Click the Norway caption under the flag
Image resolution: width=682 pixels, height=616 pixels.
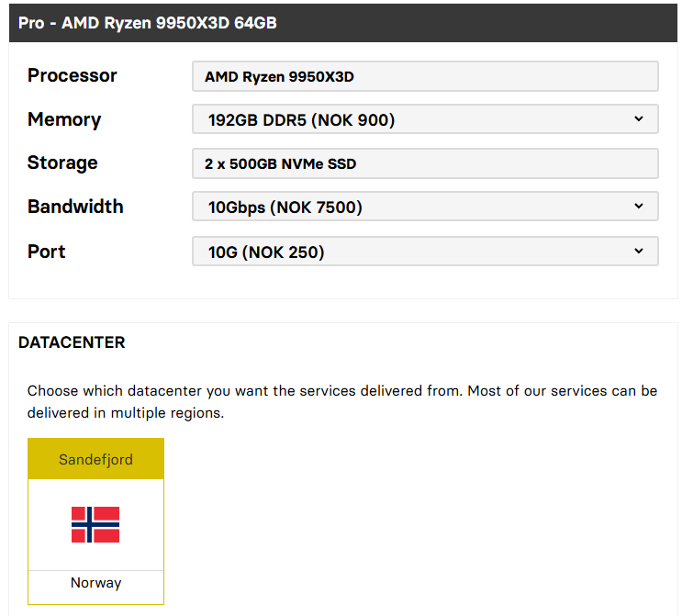pos(95,583)
